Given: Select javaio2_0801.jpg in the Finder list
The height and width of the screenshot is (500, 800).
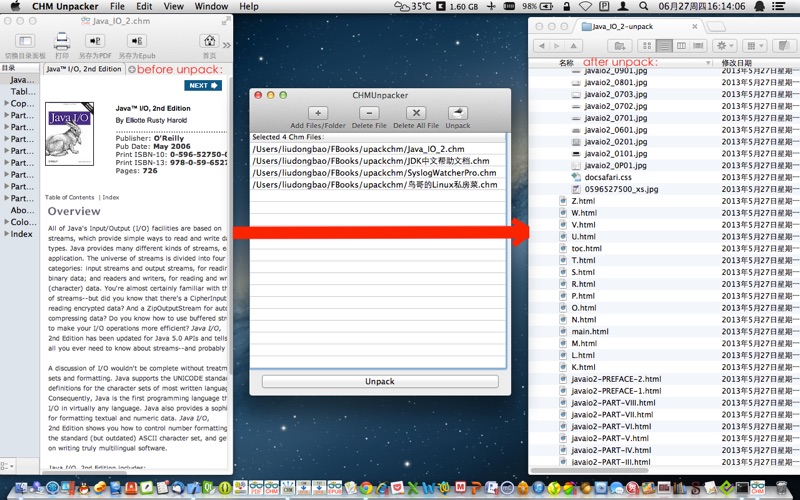Looking at the screenshot, I should tap(616, 82).
